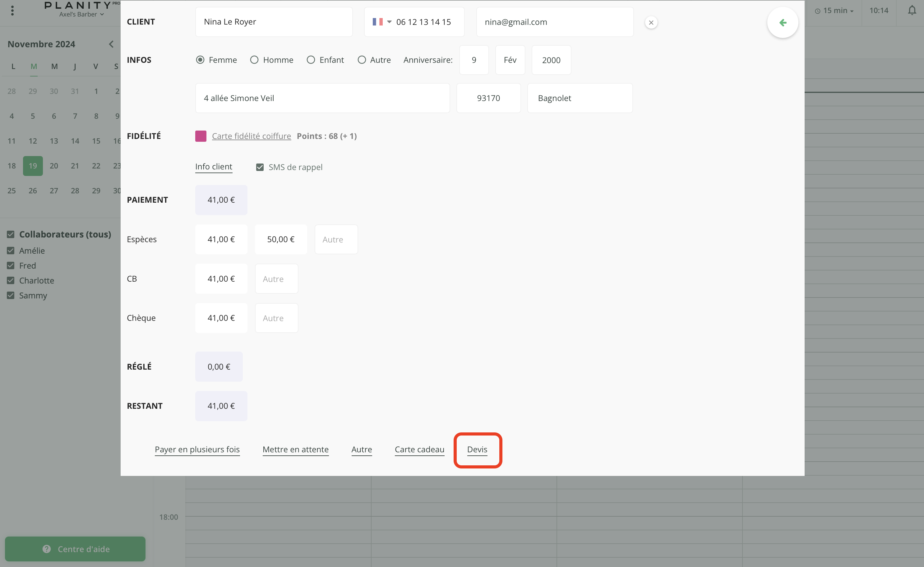Open the Info client tab
Image resolution: width=924 pixels, height=567 pixels.
click(x=213, y=167)
